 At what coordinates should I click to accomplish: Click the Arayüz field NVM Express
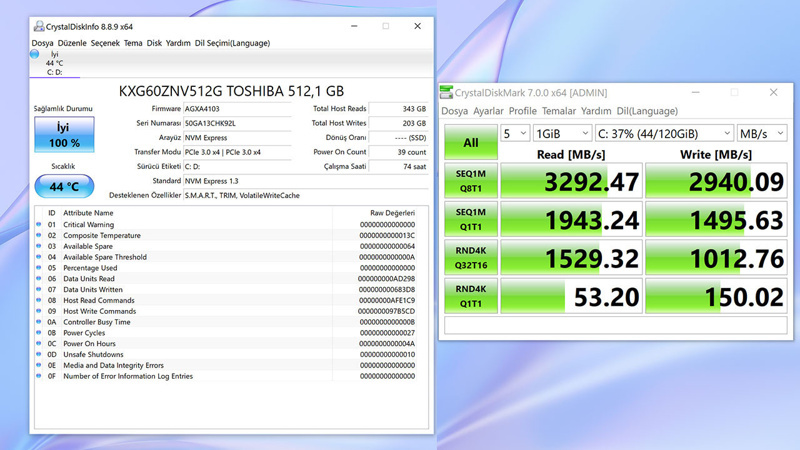[x=237, y=138]
